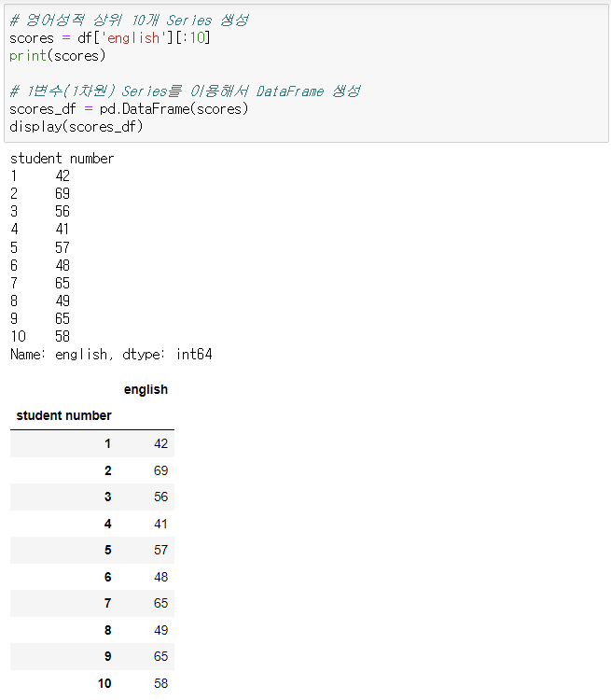This screenshot has width=611, height=700.
Task: Click the scores = df['english'][:10] line
Action: [x=110, y=38]
